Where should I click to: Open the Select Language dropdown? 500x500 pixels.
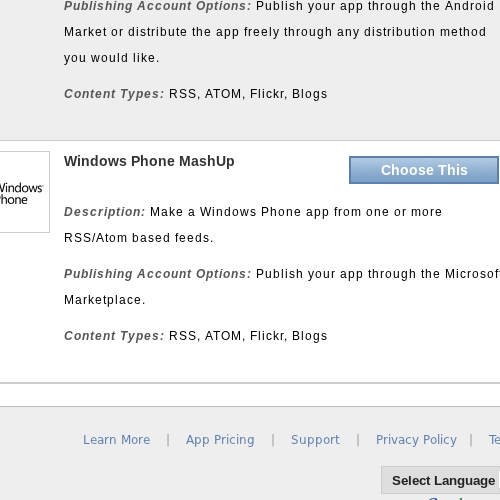click(x=440, y=480)
